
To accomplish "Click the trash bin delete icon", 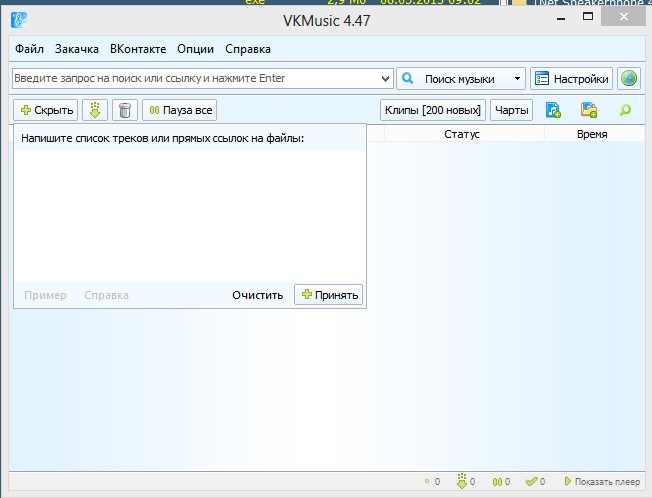I will [125, 110].
